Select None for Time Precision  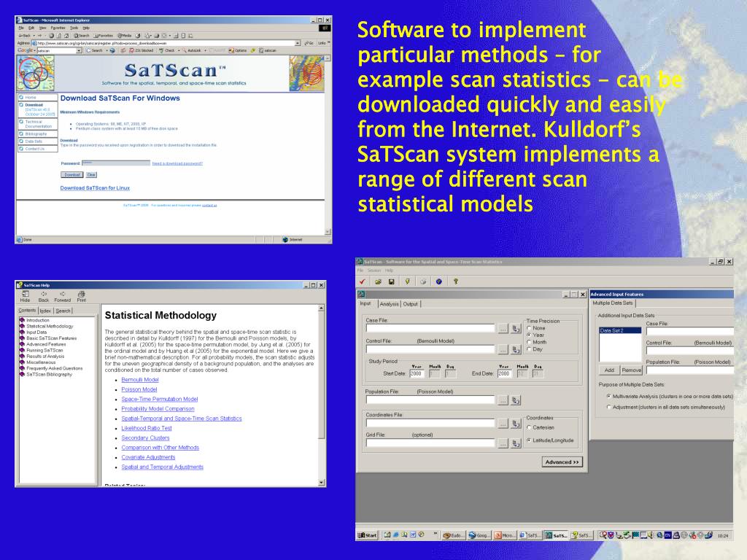coord(536,328)
